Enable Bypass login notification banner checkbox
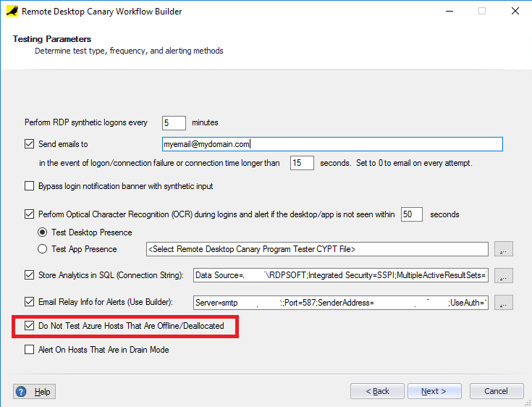The image size is (532, 407). pyautogui.click(x=29, y=186)
